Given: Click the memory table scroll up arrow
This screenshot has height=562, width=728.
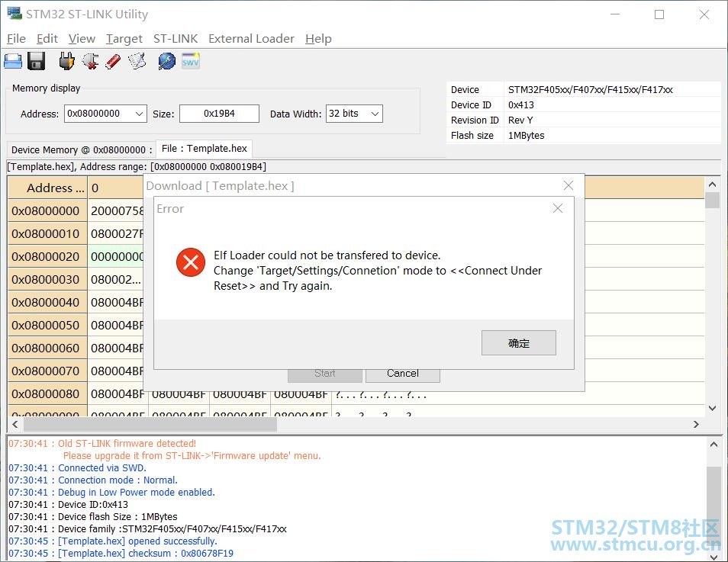Looking at the screenshot, I should [x=712, y=185].
